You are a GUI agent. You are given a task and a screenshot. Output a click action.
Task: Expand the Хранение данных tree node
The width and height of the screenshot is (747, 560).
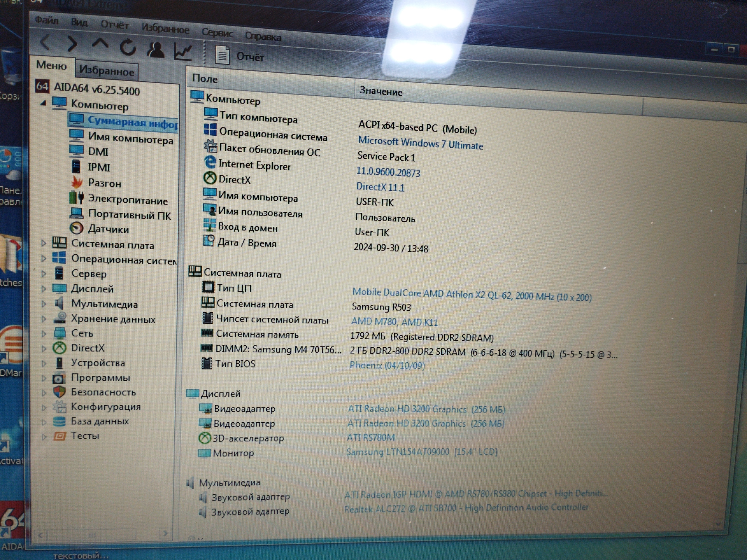coord(44,319)
